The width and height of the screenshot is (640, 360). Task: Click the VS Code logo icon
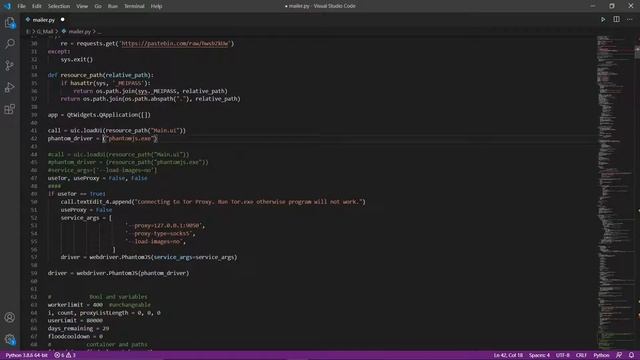(7, 6)
